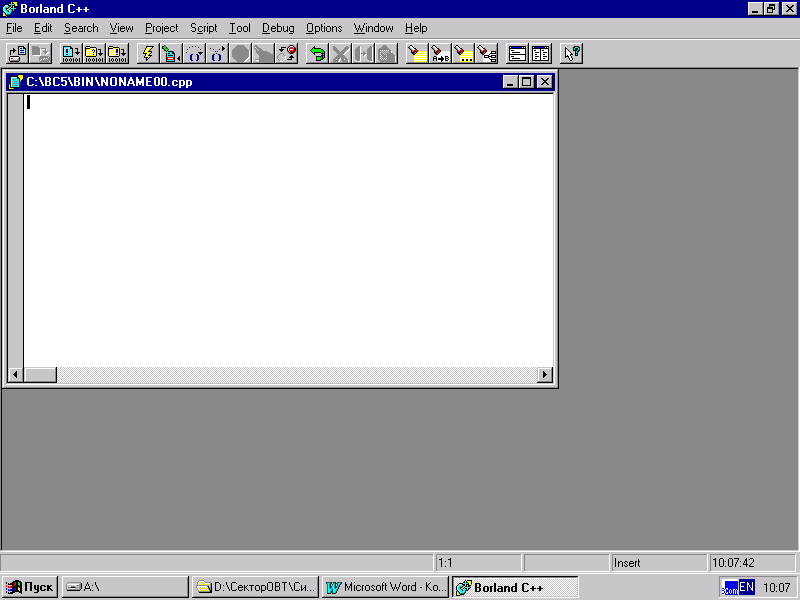Open the Search menu

click(x=81, y=28)
